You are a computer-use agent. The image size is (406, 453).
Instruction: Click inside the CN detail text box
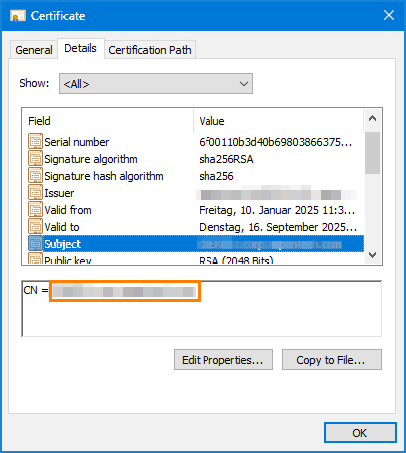202,308
